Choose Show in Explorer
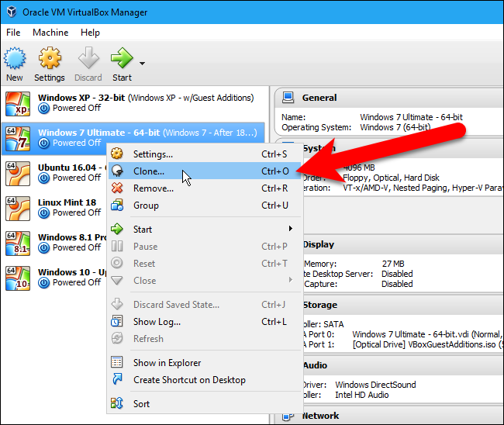 click(205, 363)
